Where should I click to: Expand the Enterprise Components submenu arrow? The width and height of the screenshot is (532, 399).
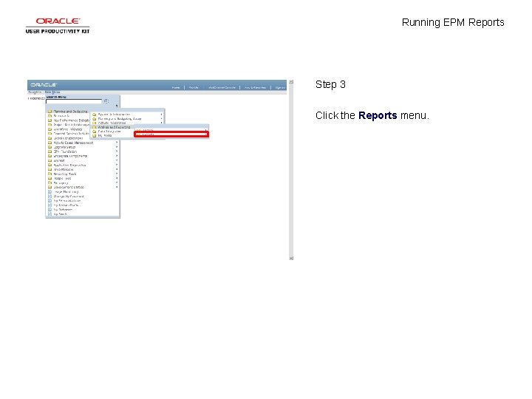(117, 156)
